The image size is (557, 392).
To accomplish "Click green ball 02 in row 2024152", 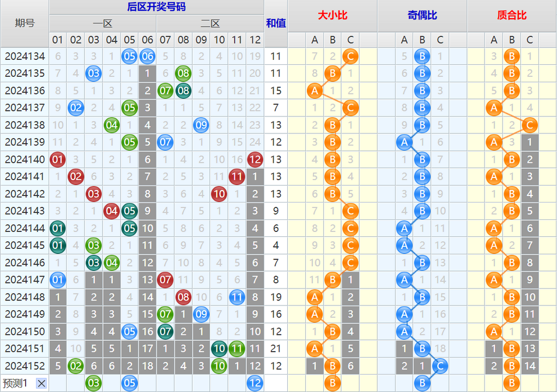I will tap(76, 366).
